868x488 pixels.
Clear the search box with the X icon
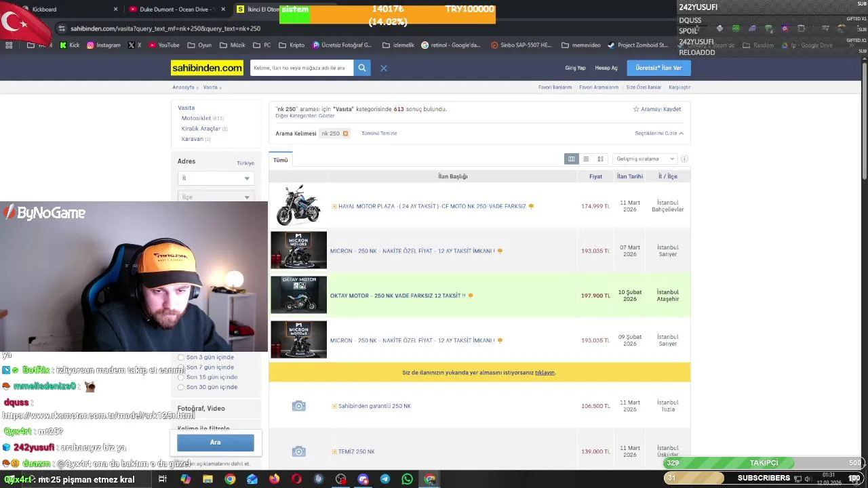[x=384, y=68]
